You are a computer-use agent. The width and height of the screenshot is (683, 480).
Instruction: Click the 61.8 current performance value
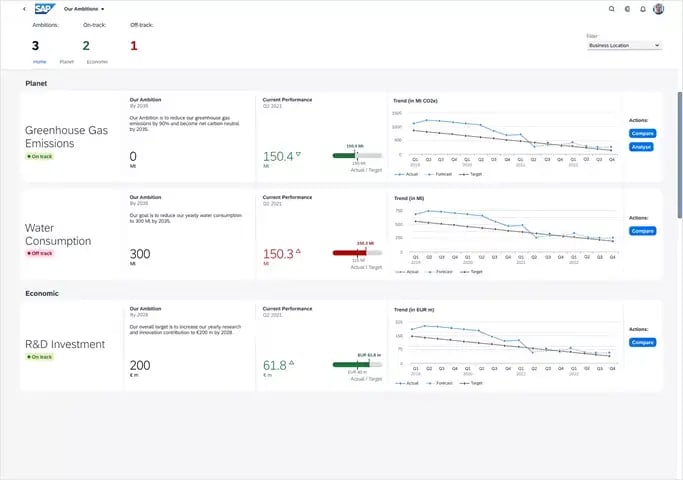click(275, 365)
